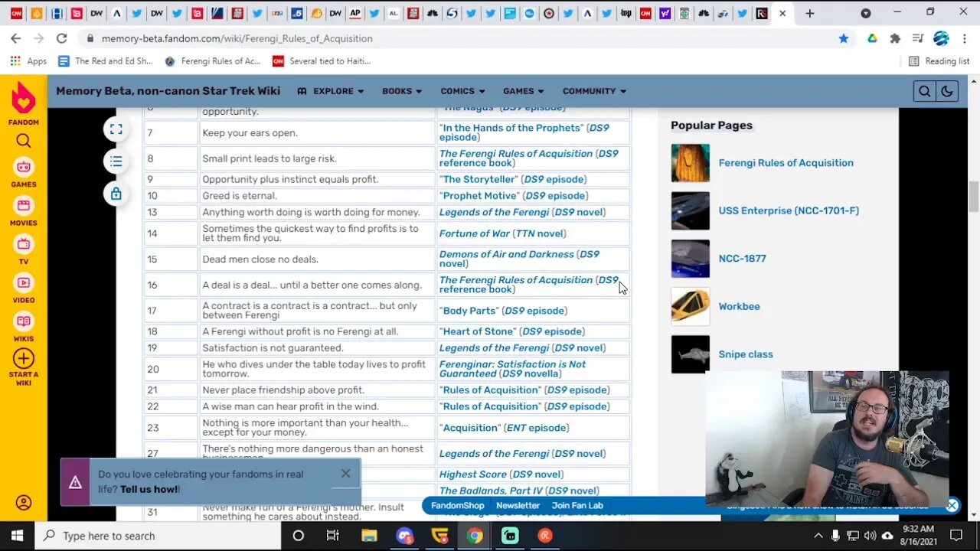Open the Reading list
980x551 pixels.
tap(939, 61)
